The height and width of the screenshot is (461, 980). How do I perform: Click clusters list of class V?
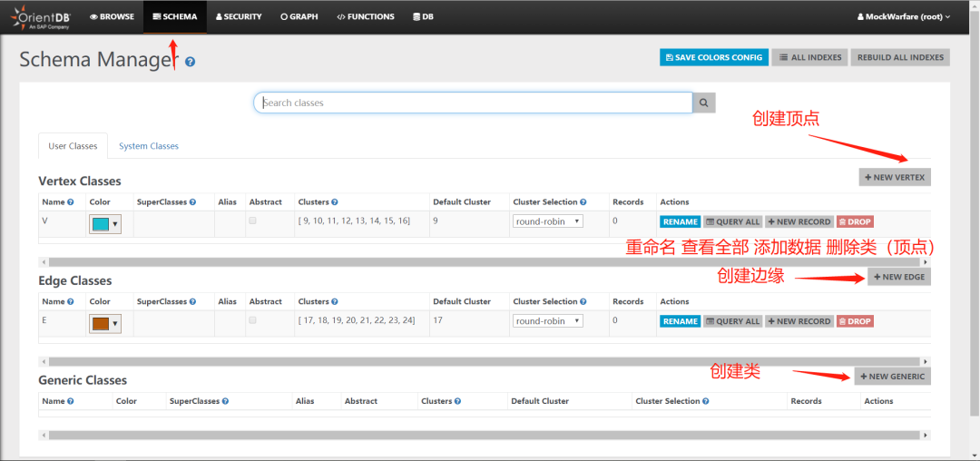(355, 221)
